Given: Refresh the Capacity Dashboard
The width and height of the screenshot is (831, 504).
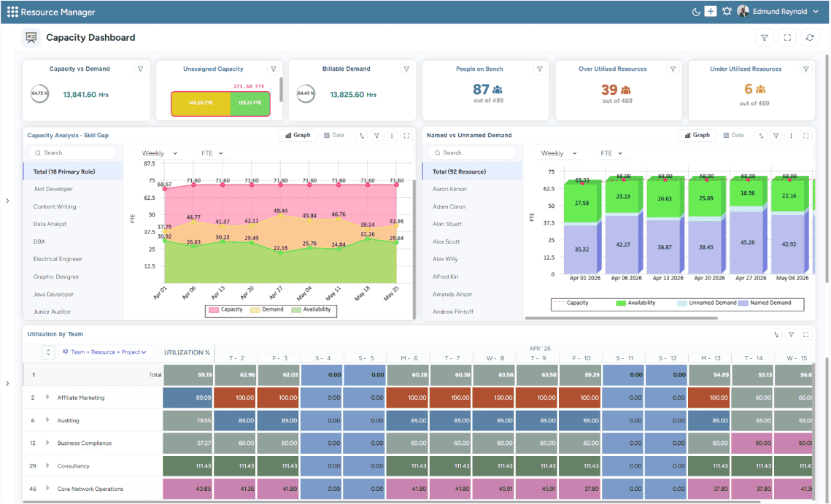Looking at the screenshot, I should [x=810, y=36].
